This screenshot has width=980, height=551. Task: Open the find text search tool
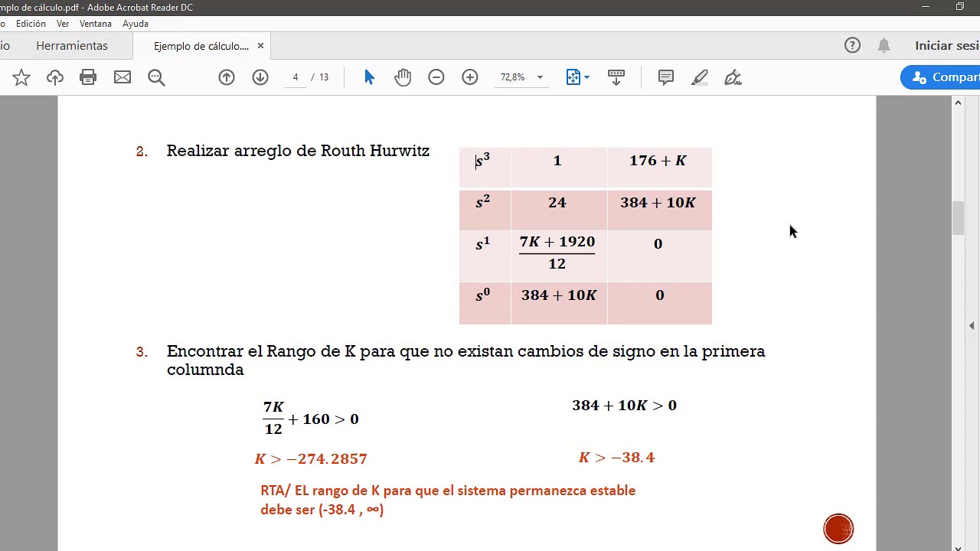(x=157, y=77)
